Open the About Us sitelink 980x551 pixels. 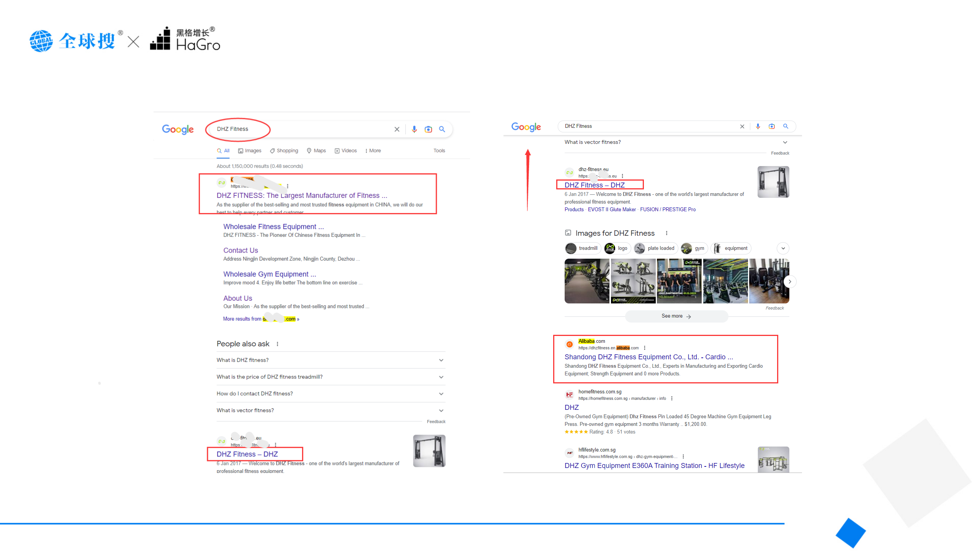click(x=238, y=298)
